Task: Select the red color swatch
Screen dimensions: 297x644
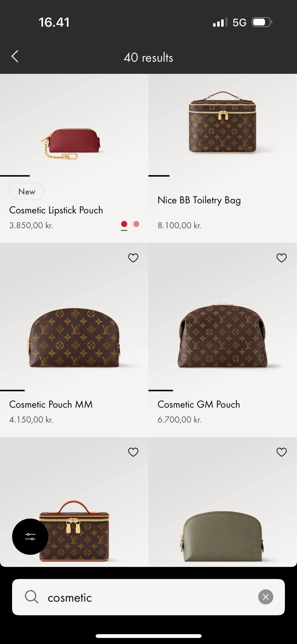Action: tap(124, 224)
